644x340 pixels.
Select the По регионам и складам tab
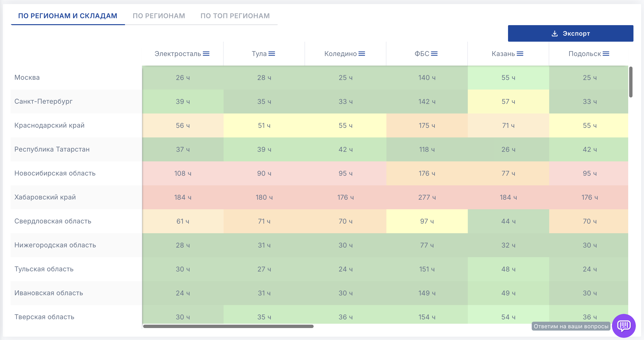tap(68, 16)
